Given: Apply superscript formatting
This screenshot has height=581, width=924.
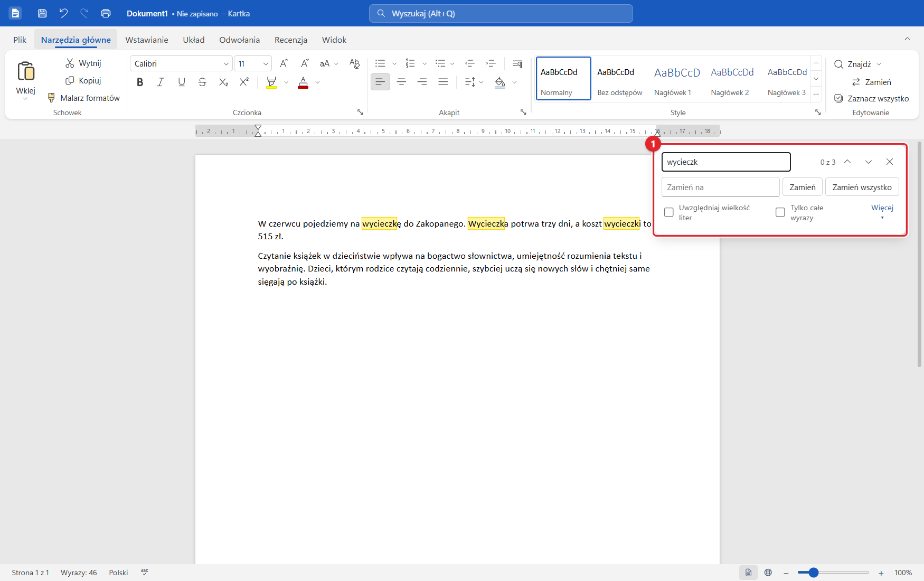Looking at the screenshot, I should (x=244, y=82).
